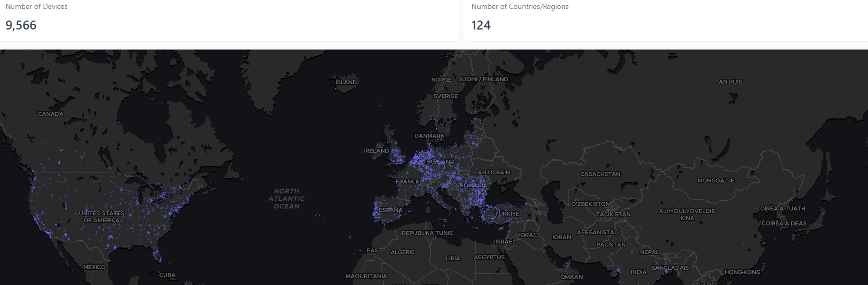Viewport: 868px width, 285px height.
Task: Click the KINA label on the map
Action: [x=687, y=218]
